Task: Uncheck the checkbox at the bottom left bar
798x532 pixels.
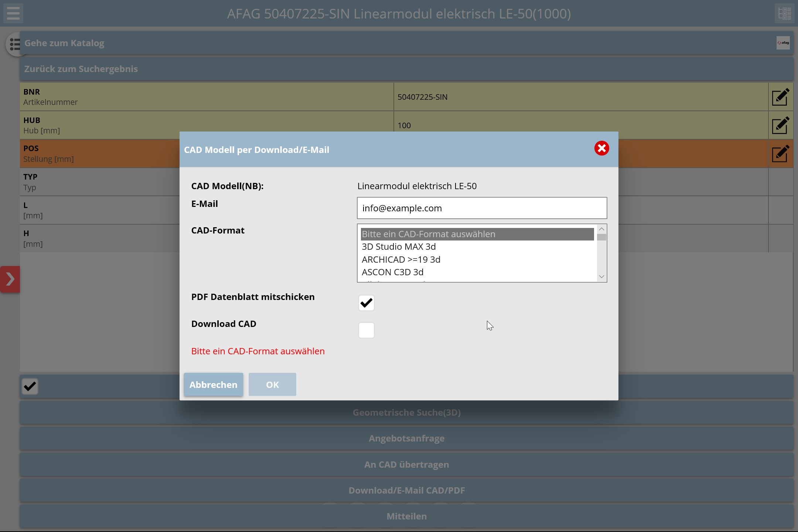Action: (30, 386)
